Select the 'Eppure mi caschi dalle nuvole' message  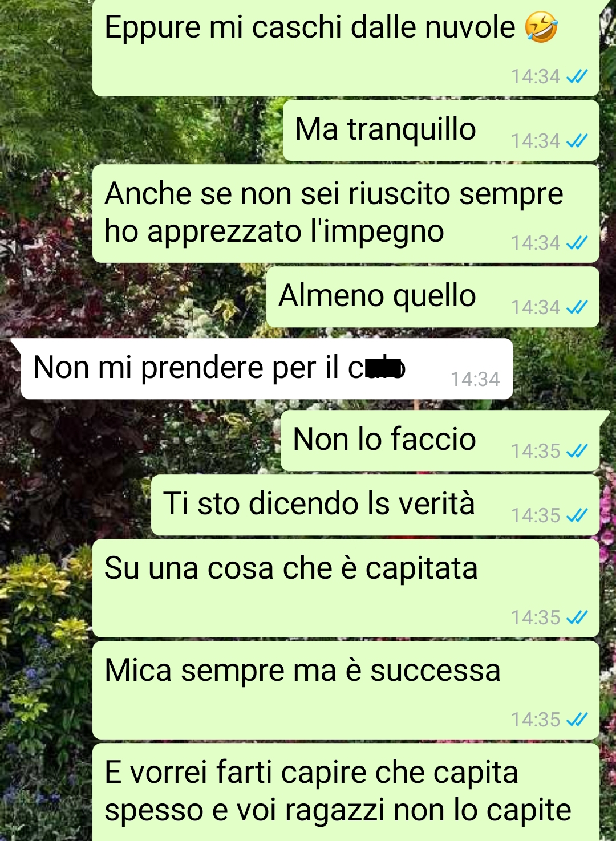(346, 48)
